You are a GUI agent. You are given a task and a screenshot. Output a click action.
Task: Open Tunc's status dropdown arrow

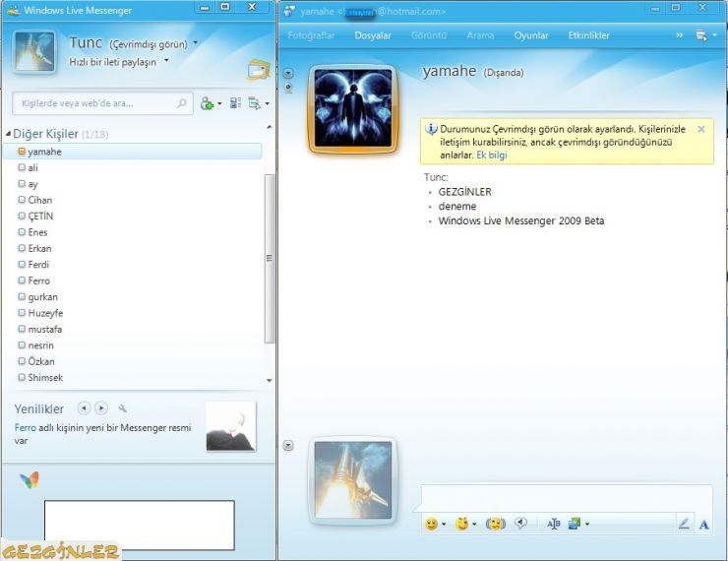coord(196,42)
